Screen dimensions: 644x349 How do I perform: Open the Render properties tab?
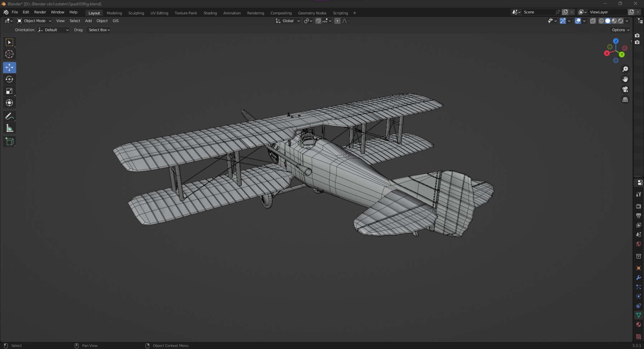639,206
